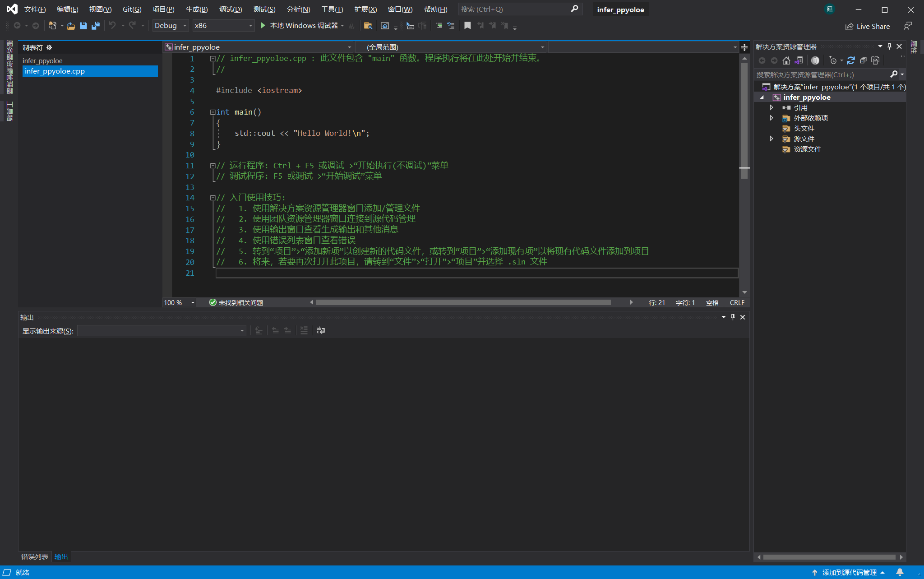Open the 工具(T) tools menu
Viewport: 924px width, 579px height.
pyautogui.click(x=332, y=9)
